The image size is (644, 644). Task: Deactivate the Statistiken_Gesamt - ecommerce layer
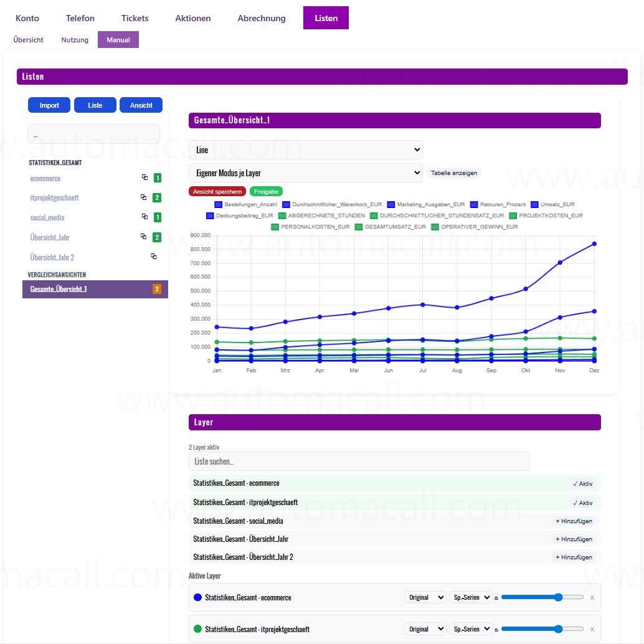582,483
